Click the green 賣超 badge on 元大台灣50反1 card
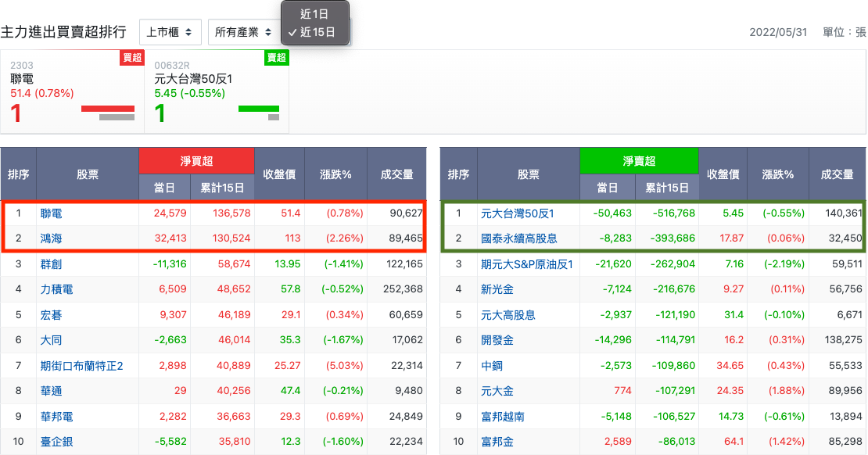 [277, 58]
